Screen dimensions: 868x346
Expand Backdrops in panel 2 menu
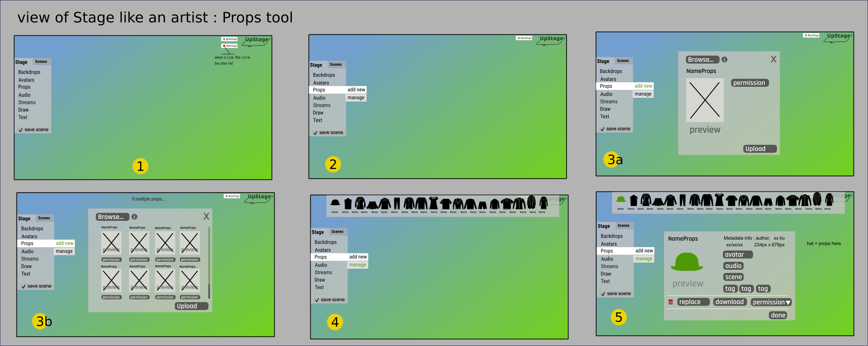click(x=324, y=75)
